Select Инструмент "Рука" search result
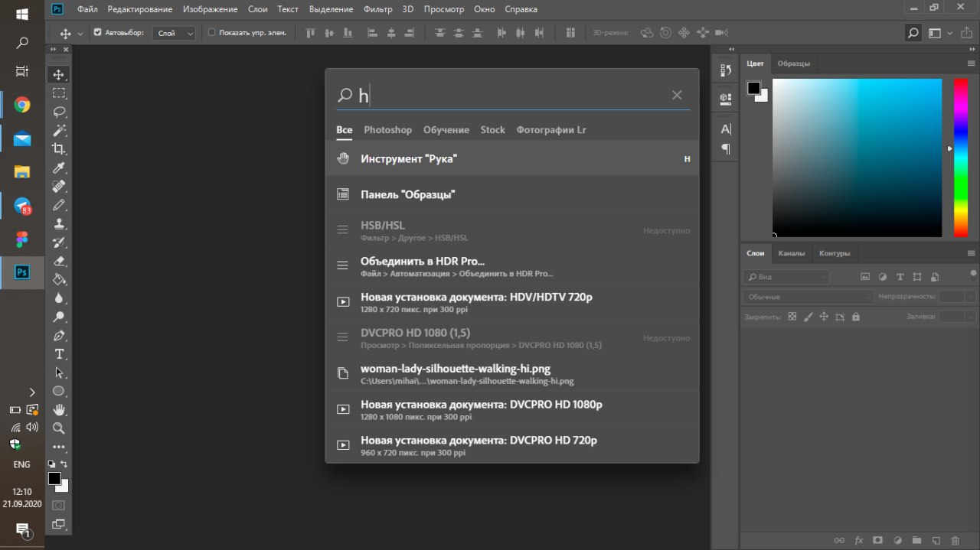Viewport: 980px width, 550px height. pos(512,158)
